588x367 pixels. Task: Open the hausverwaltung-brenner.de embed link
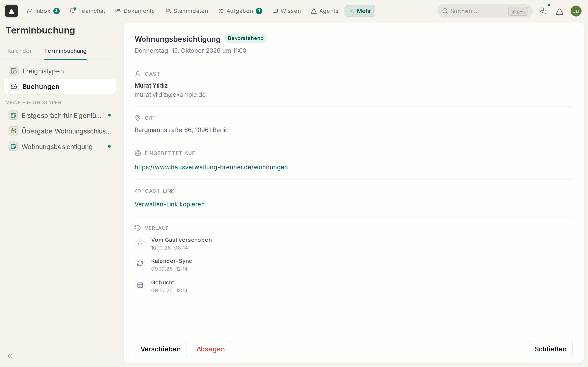pos(211,167)
